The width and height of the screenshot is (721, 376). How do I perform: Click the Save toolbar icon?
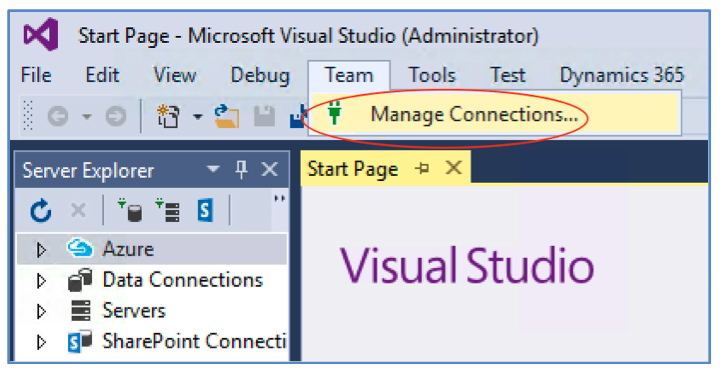tap(264, 116)
